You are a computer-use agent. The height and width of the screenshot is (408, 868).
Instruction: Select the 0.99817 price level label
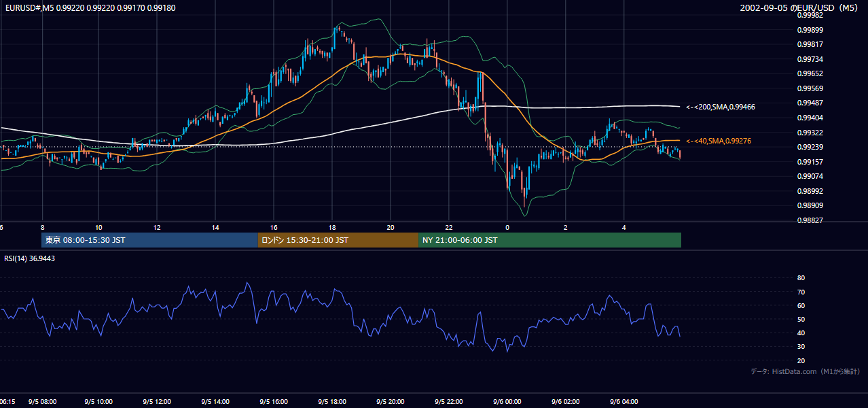tap(810, 44)
